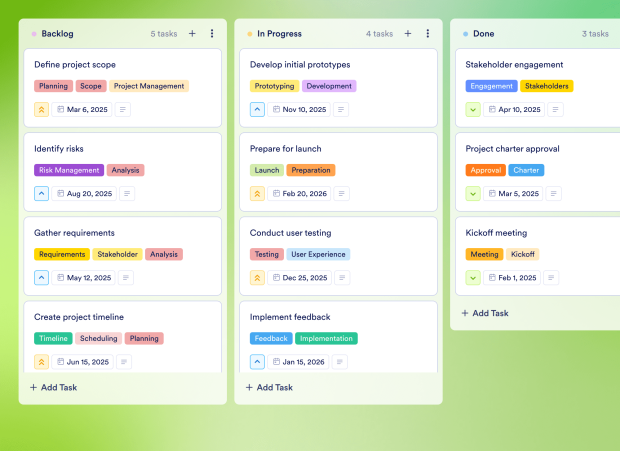The image size is (620, 451).
Task: Open the In Progress column three-dot menu
Action: [428, 33]
